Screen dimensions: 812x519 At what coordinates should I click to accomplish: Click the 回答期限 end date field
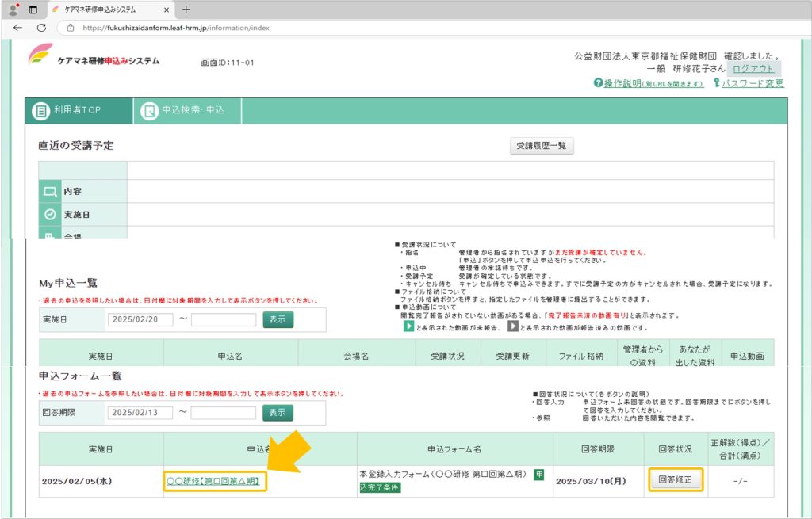[223, 413]
